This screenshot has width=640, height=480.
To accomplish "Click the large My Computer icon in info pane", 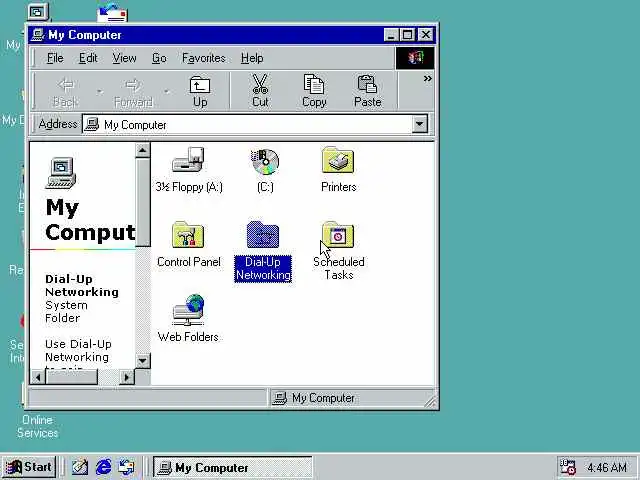I will [x=61, y=173].
